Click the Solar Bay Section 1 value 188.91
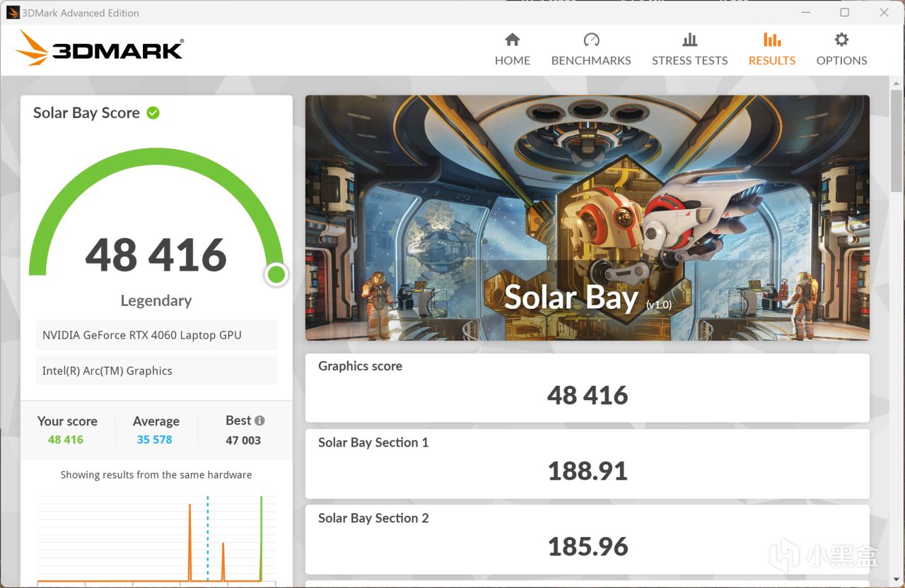 click(588, 471)
